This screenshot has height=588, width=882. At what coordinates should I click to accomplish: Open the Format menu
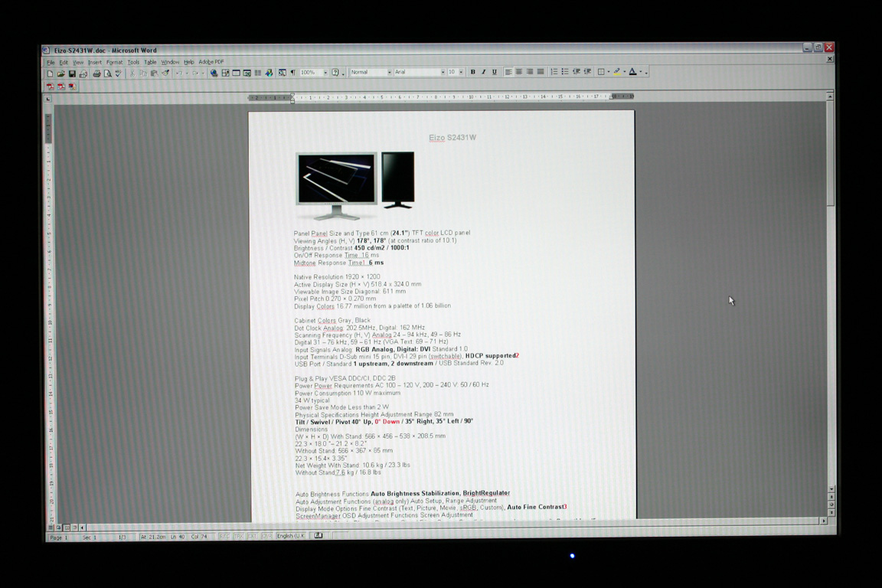(114, 62)
